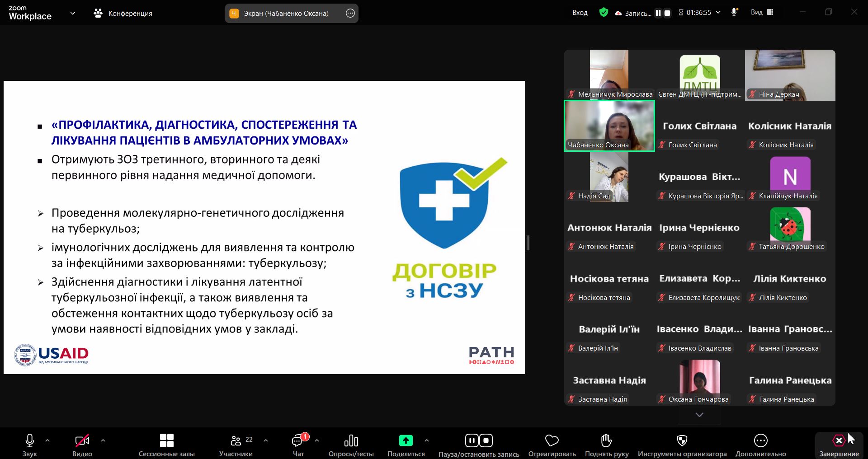This screenshot has width=868, height=459.
Task: Click the divider handle beside the shared slide
Action: point(528,243)
